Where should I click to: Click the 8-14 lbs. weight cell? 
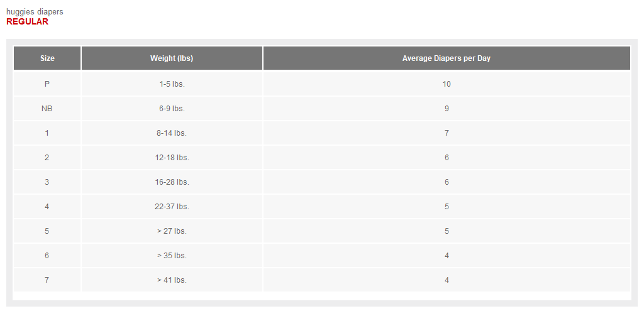point(172,133)
